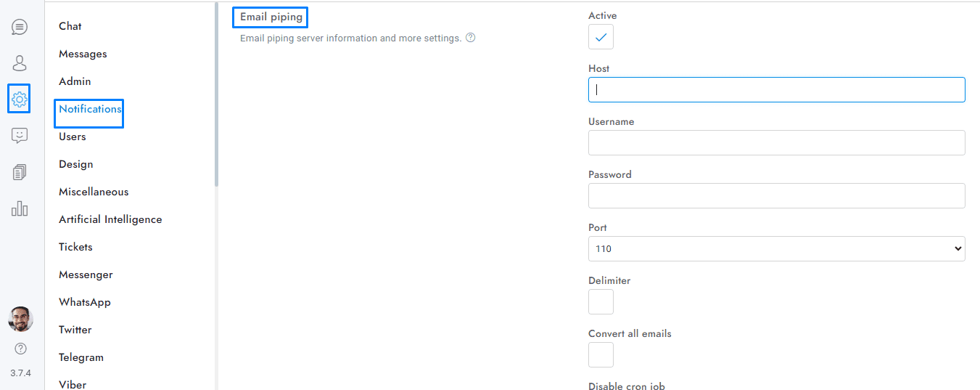The width and height of the screenshot is (980, 390).
Task: Switch to the Notifications settings tab
Action: pos(90,109)
